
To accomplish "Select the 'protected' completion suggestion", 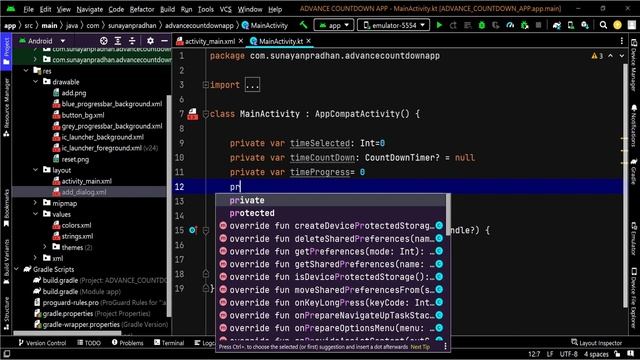I will pos(331,213).
